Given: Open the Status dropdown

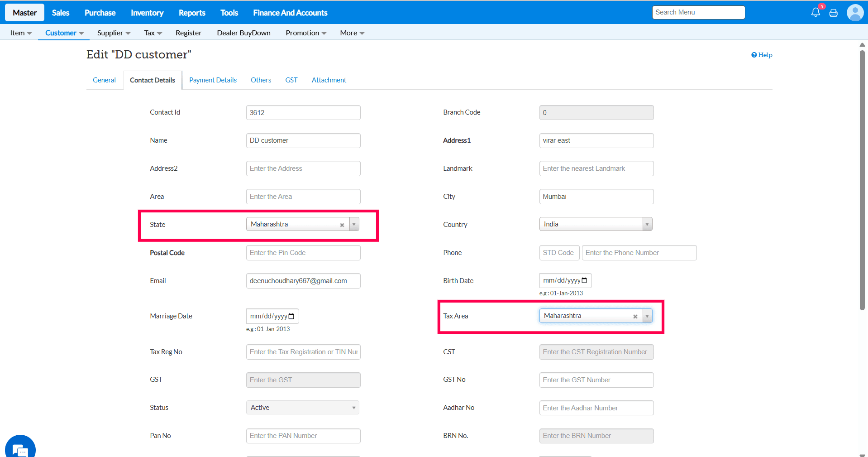Looking at the screenshot, I should (x=302, y=408).
